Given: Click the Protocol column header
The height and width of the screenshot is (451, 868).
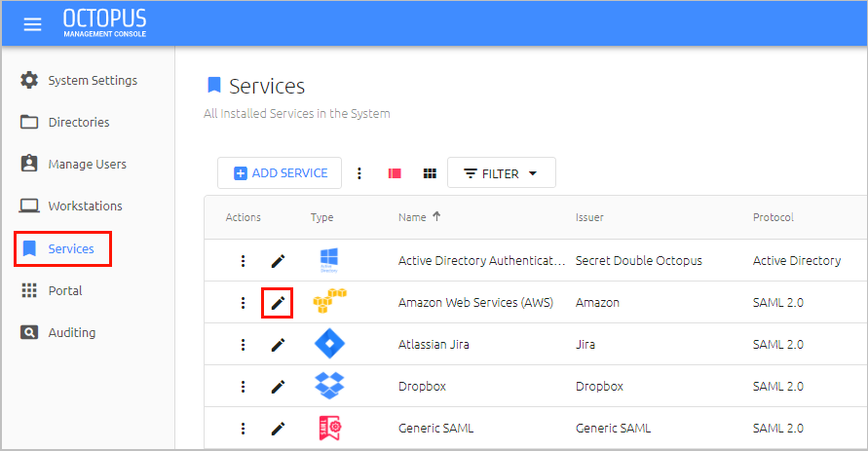Looking at the screenshot, I should coord(773,217).
